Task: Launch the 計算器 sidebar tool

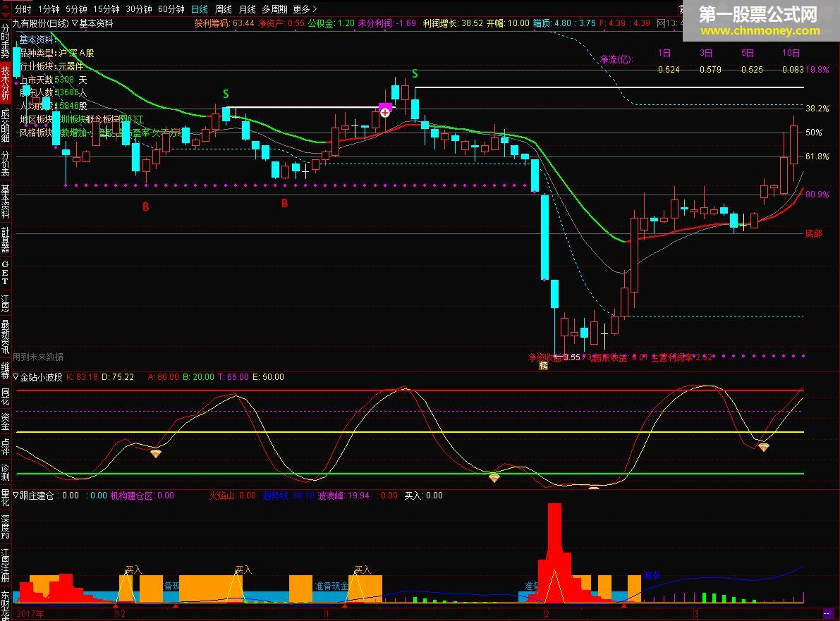Action: [6, 239]
